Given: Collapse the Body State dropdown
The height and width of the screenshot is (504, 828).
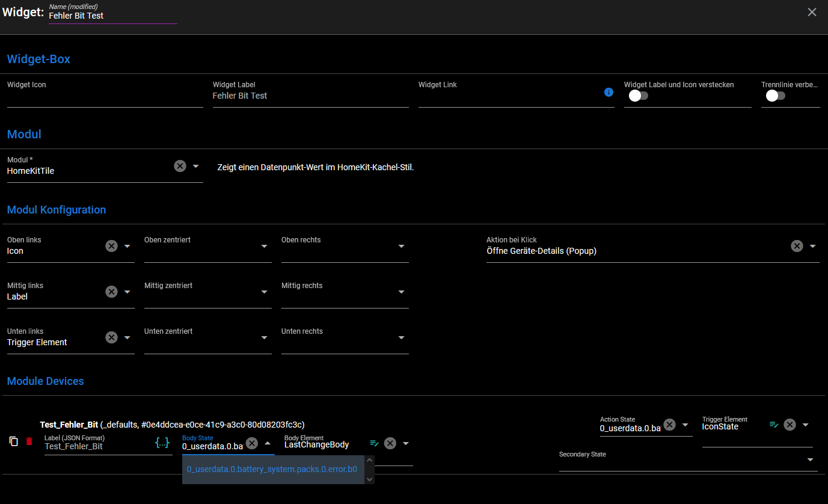Looking at the screenshot, I should pyautogui.click(x=268, y=443).
